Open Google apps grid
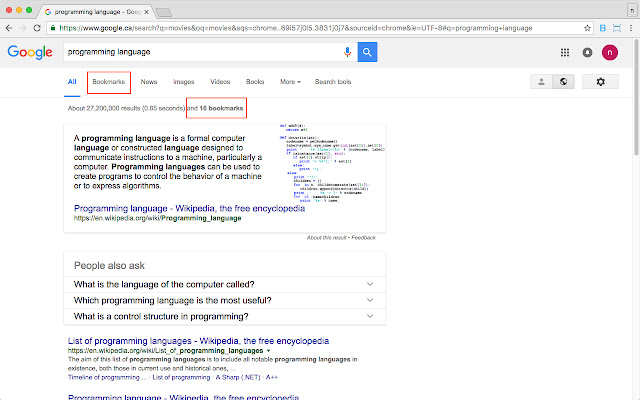Viewport: 640px width, 400px height. click(x=565, y=52)
